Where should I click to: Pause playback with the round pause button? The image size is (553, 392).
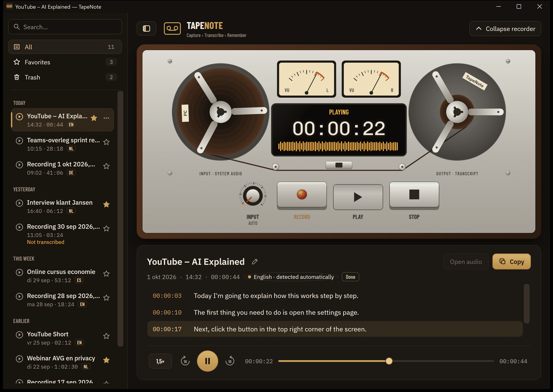click(208, 361)
